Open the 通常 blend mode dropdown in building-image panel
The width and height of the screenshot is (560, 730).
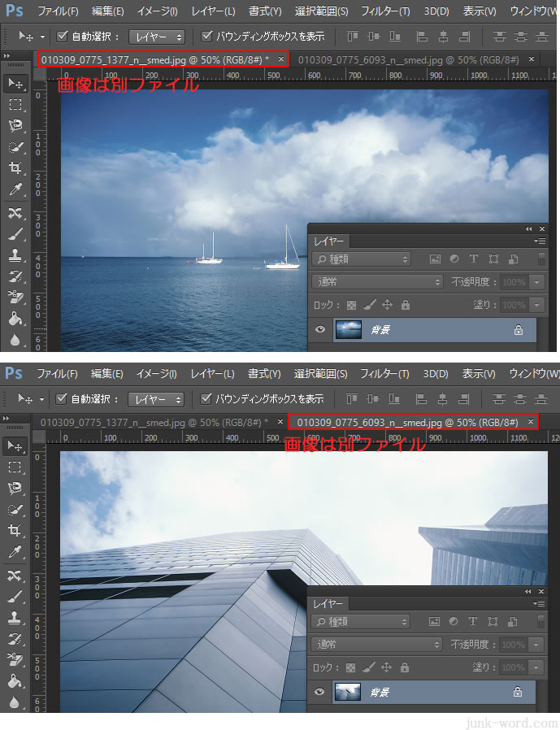click(376, 645)
